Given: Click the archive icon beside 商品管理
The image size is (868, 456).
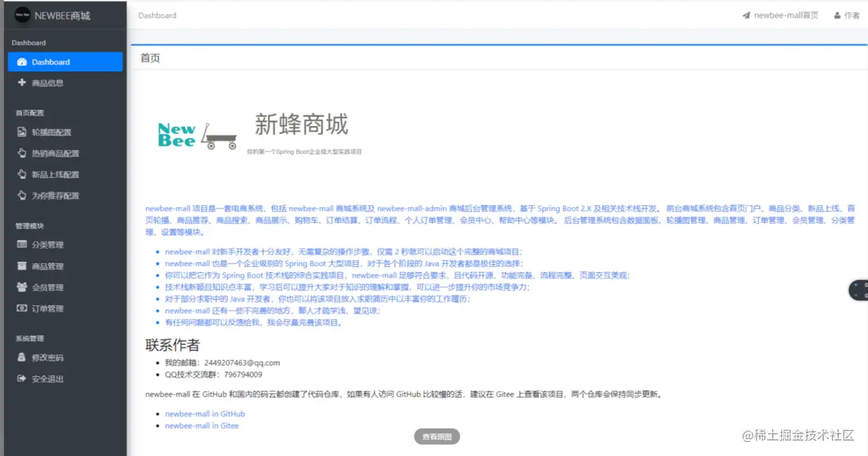Looking at the screenshot, I should (22, 266).
